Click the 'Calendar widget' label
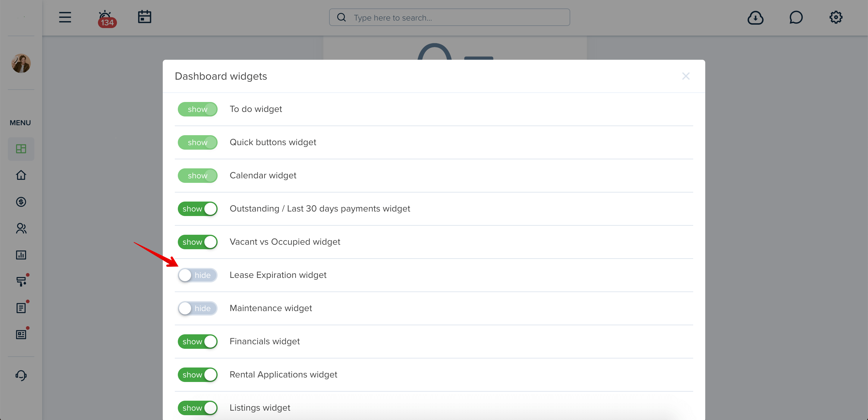The image size is (868, 420). coord(263,175)
